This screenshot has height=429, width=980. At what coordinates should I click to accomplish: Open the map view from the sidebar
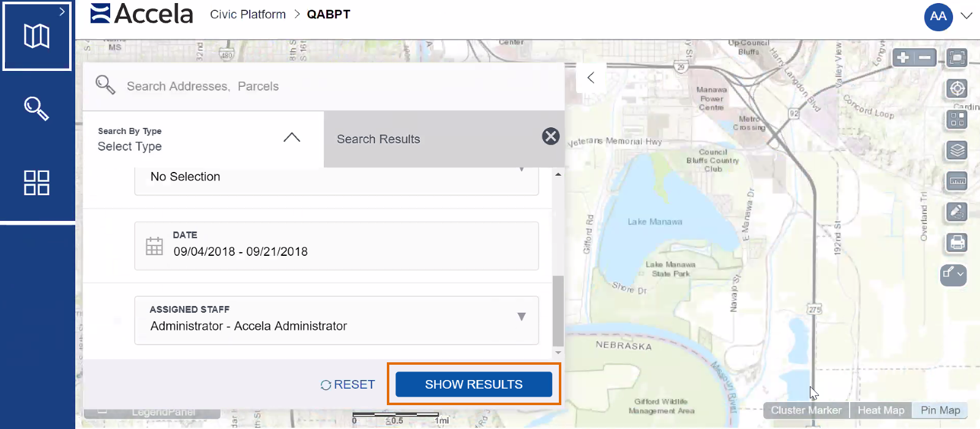[37, 36]
